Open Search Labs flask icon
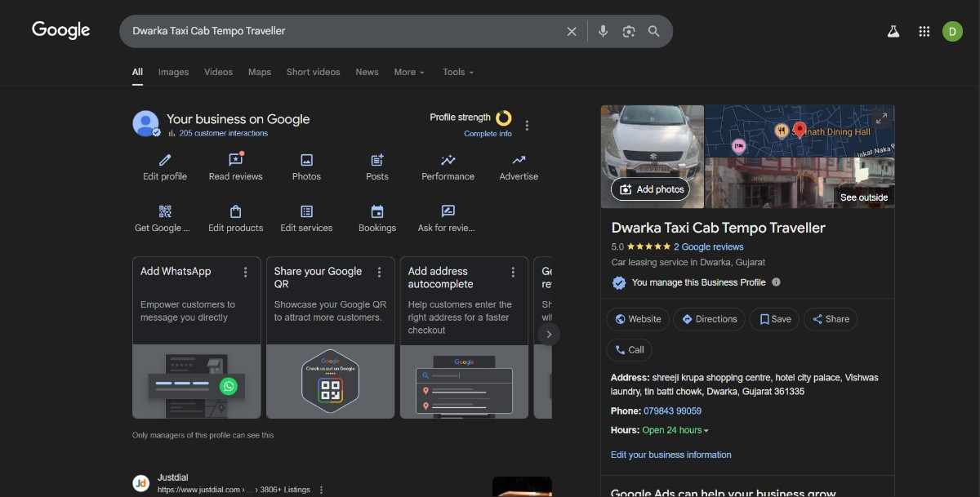 893,31
